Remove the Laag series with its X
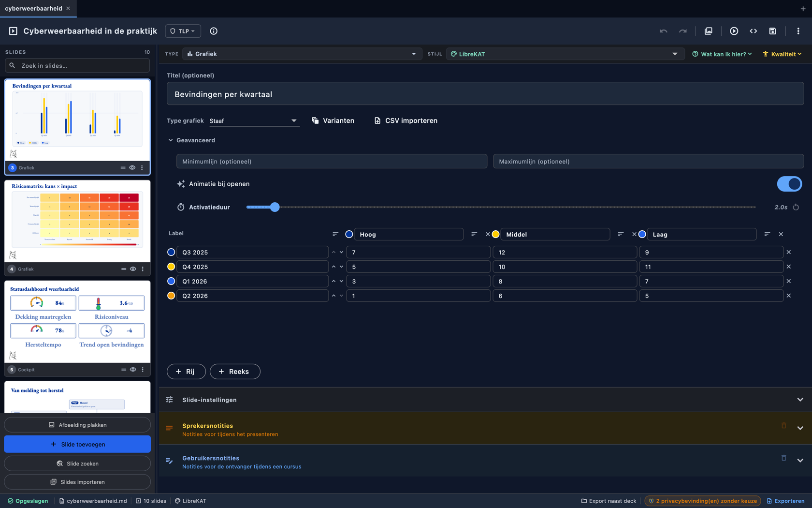Viewport: 812px width, 508px height. pyautogui.click(x=781, y=234)
